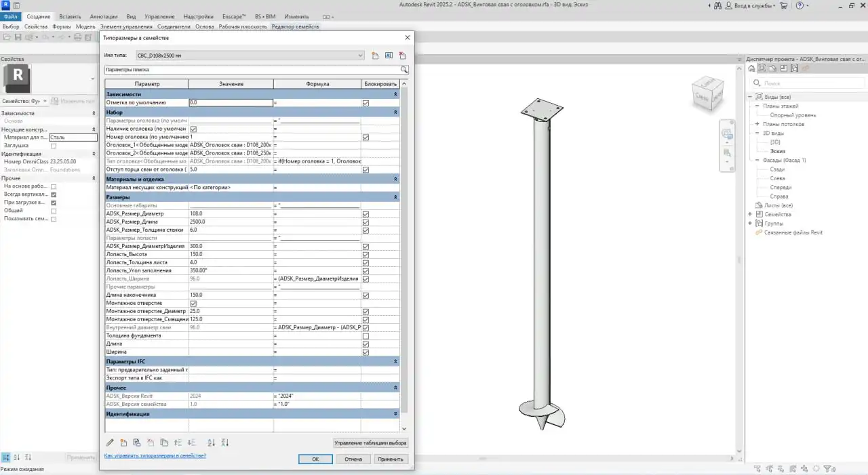Create a new type in the Family Types dialog

(375, 56)
